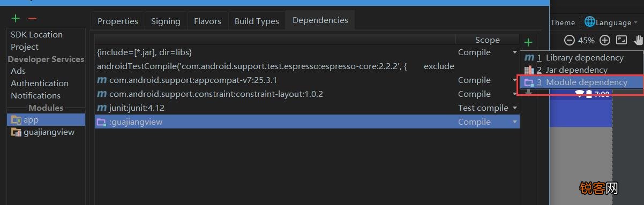This screenshot has height=205, width=644.
Task: Zoom out with the minus magnifier icon
Action: coord(570,40)
